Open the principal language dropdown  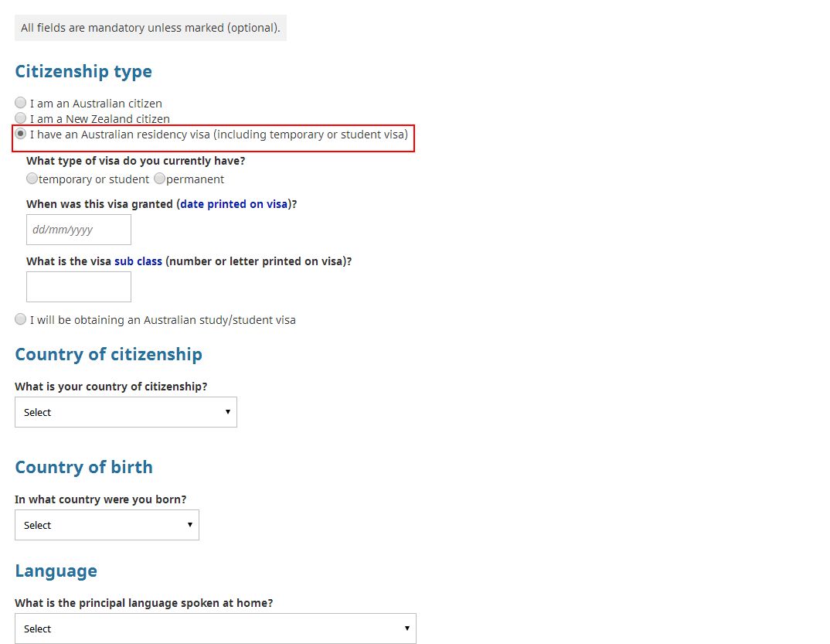coord(215,629)
